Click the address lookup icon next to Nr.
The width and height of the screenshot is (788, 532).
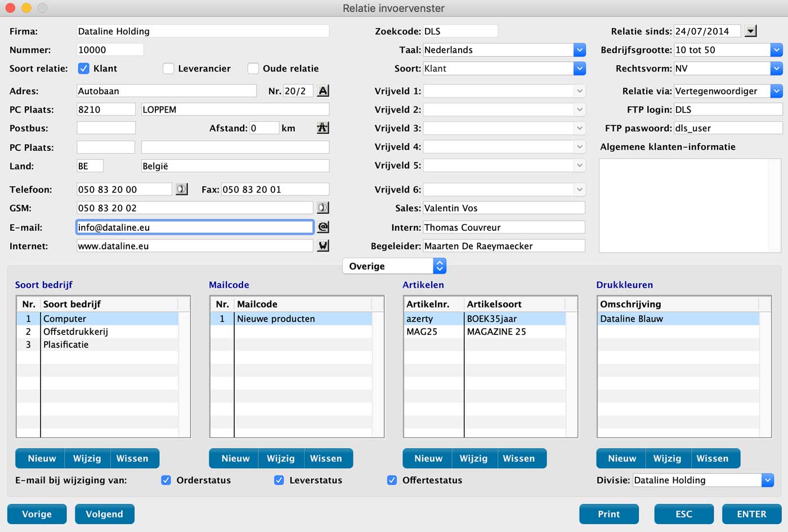(323, 91)
